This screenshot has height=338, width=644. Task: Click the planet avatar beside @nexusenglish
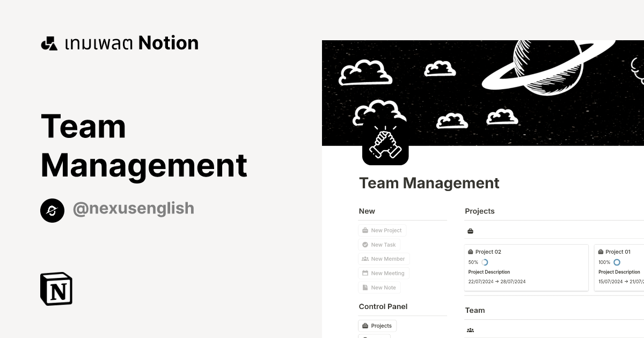tap(52, 210)
